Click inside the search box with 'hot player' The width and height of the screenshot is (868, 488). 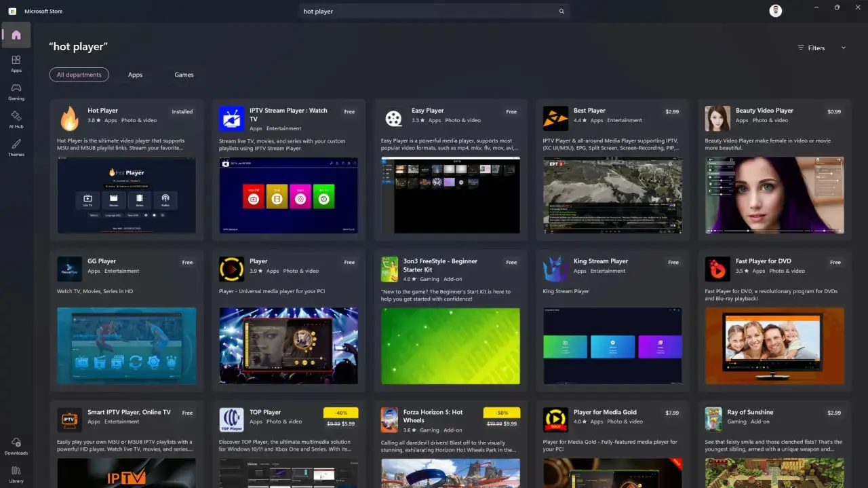[x=434, y=12]
